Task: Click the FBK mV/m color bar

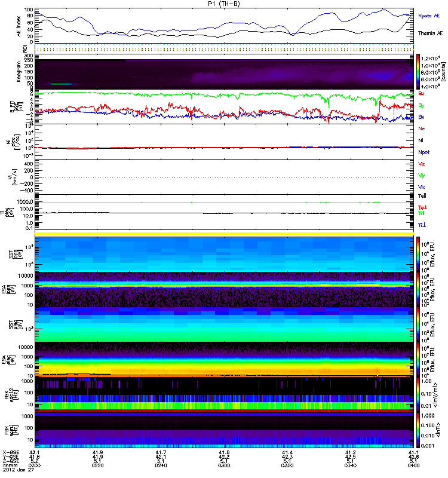Action: tap(420, 393)
